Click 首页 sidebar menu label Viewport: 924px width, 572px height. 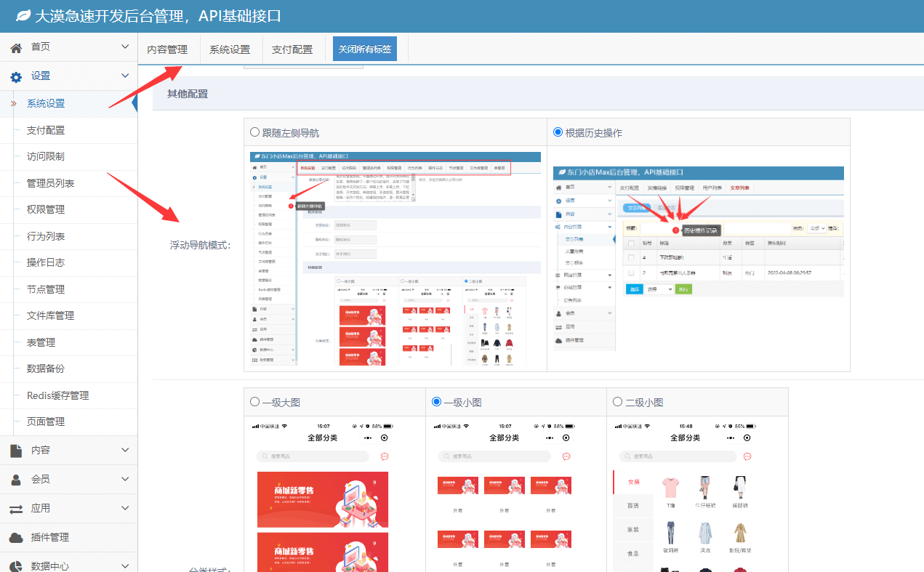(x=41, y=47)
